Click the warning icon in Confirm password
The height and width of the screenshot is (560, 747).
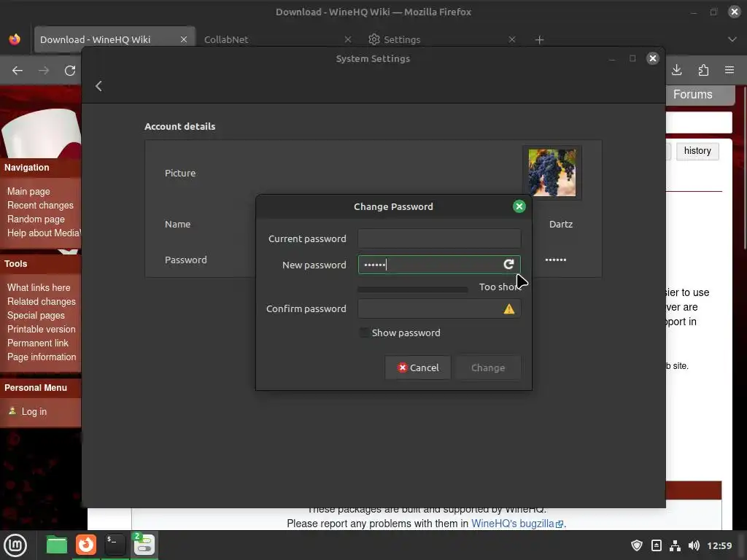(508, 309)
